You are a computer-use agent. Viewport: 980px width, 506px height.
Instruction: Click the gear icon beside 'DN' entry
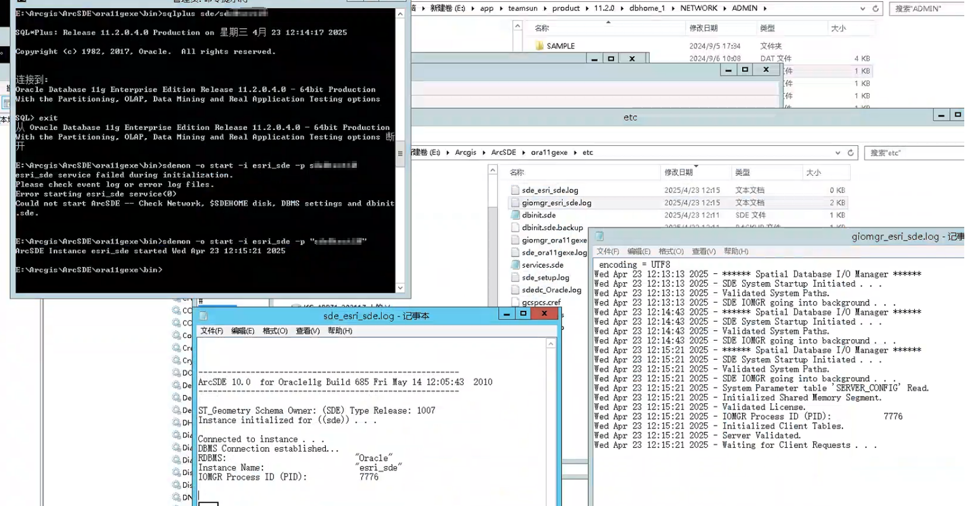[176, 497]
